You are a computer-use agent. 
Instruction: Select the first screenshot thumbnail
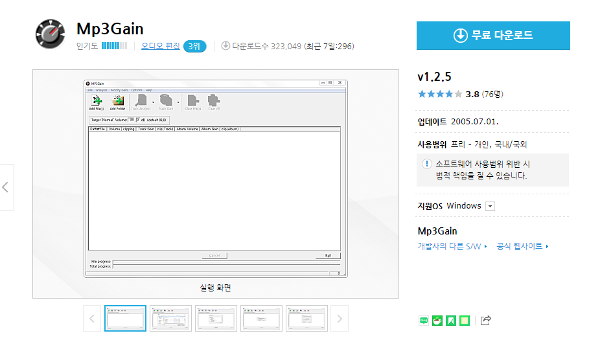(126, 319)
